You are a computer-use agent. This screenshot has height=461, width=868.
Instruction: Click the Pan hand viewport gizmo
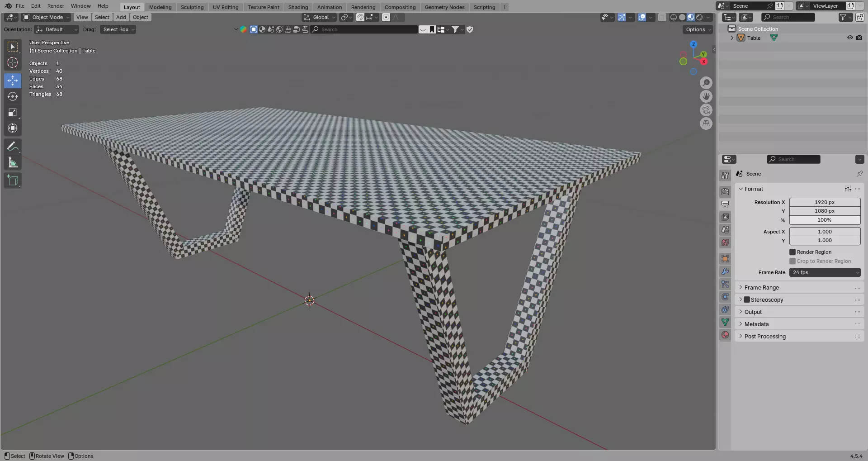(706, 96)
